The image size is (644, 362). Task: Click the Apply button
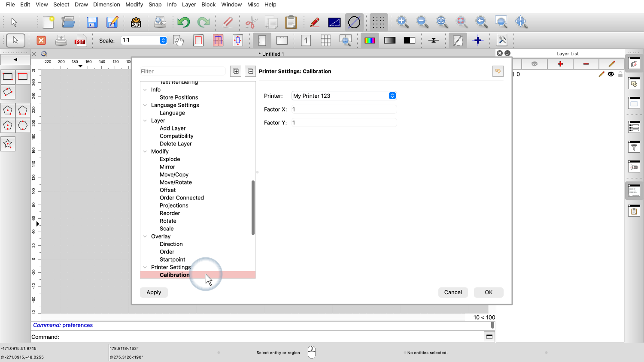(154, 293)
